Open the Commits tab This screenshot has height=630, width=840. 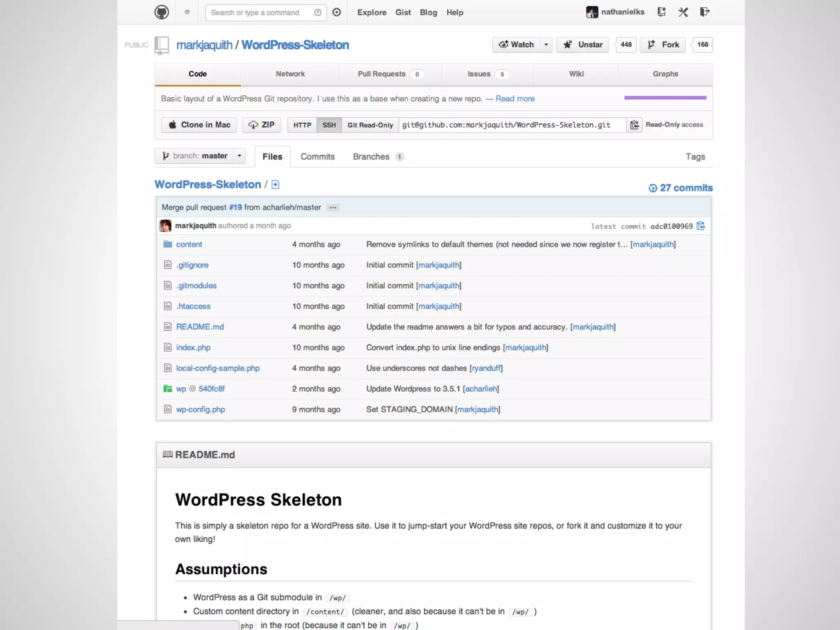pos(317,157)
